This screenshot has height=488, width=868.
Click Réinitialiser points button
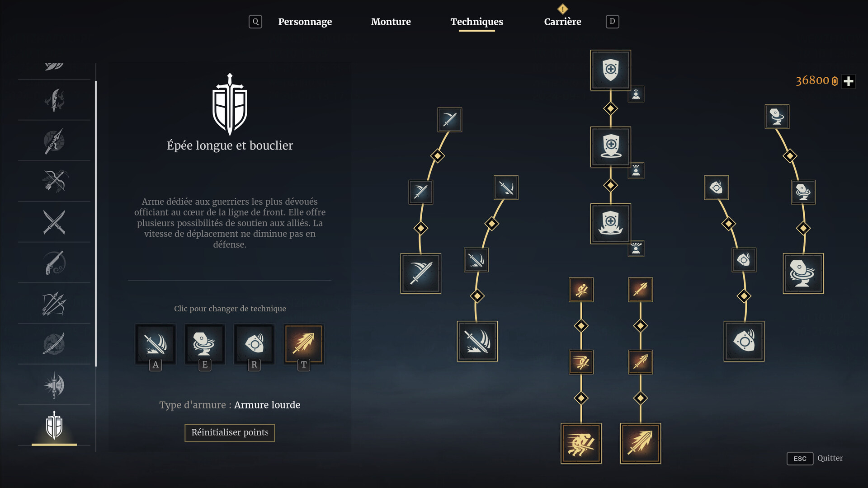coord(230,432)
